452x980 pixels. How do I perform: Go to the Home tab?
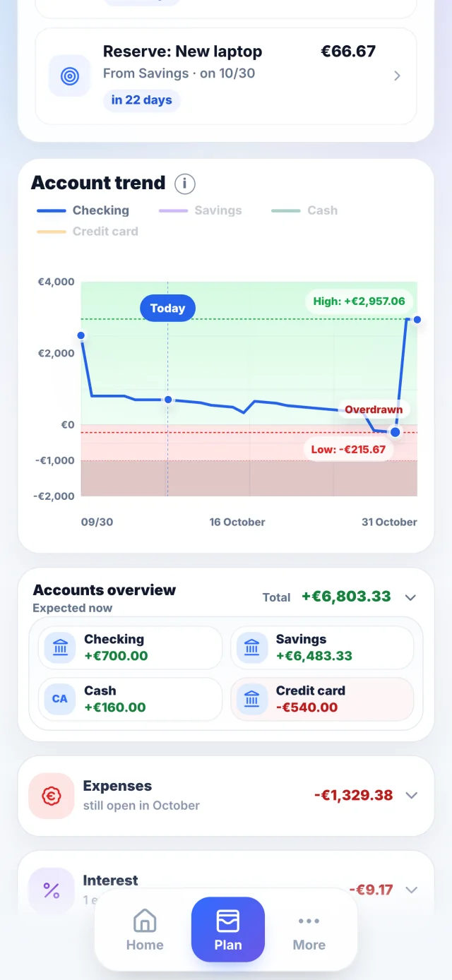[x=145, y=931]
